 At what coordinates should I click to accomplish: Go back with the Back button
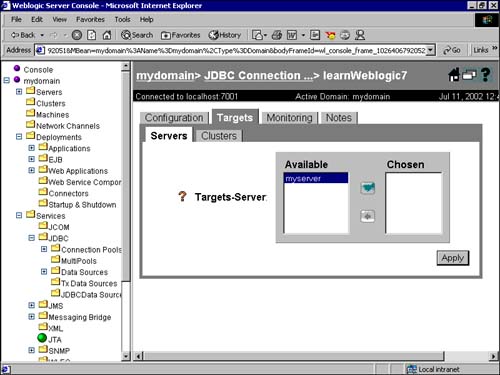[23, 35]
